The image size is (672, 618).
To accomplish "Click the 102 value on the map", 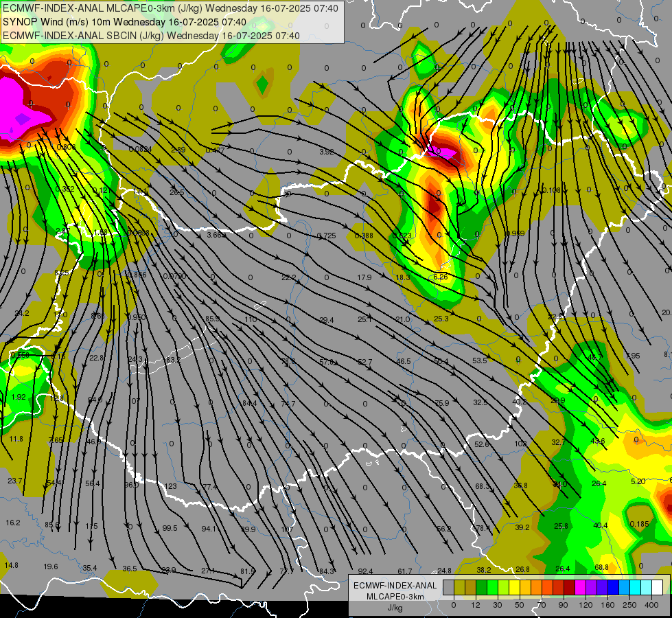I will pyautogui.click(x=520, y=444).
